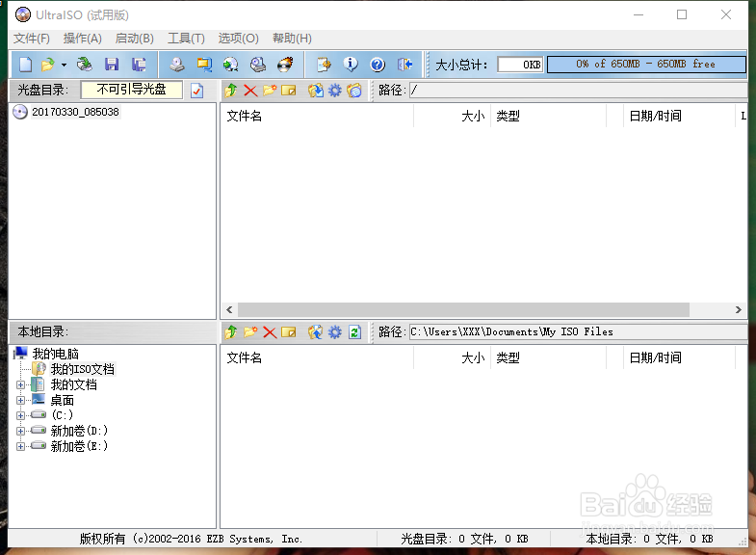The width and height of the screenshot is (756, 555).
Task: Click the 不可引导光盘 boot status button
Action: click(x=132, y=90)
